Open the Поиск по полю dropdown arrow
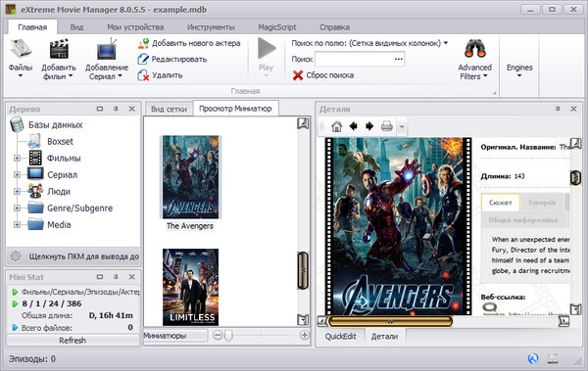Screen dimensions: 588x371 pyautogui.click(x=446, y=43)
